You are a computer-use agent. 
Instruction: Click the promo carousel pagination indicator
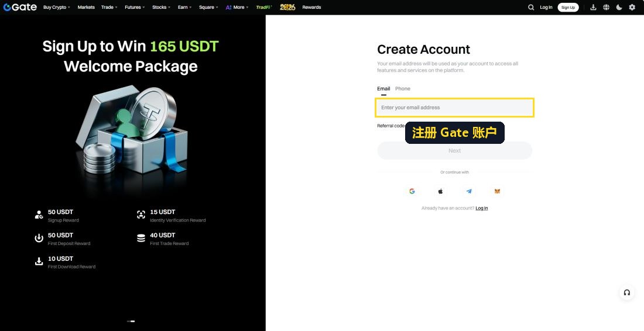point(131,321)
